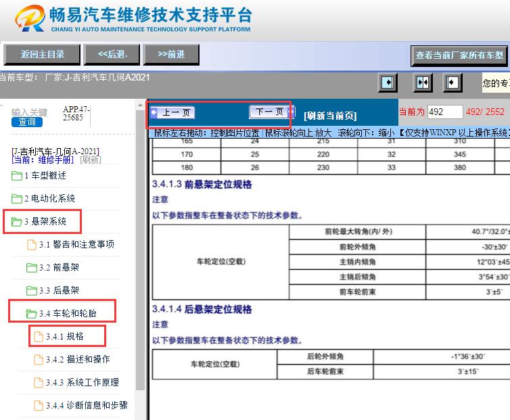Click the right-arrow panel layout icon
This screenshot has height=420, width=510.
(388, 83)
